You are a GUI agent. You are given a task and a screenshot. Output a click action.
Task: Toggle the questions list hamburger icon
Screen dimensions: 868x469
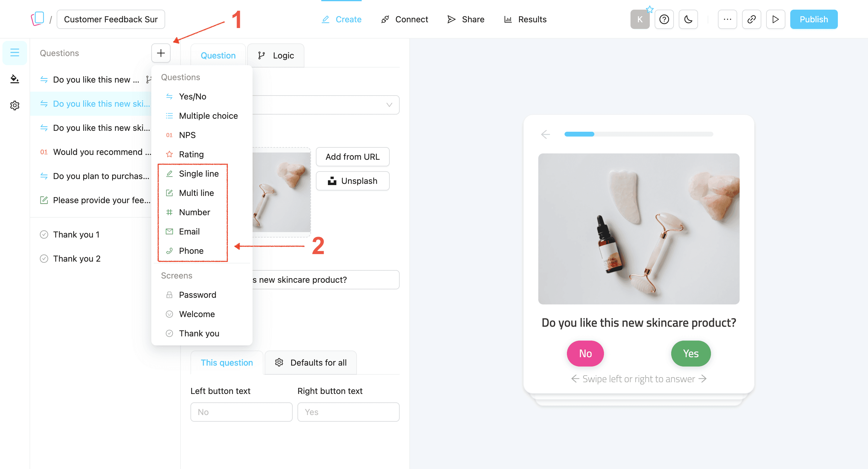click(x=14, y=52)
